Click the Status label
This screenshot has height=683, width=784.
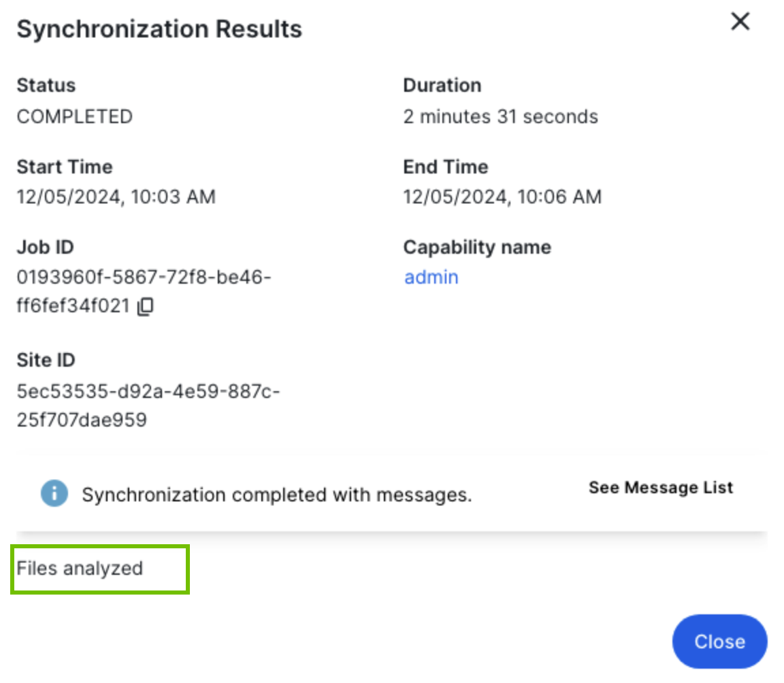pos(46,86)
